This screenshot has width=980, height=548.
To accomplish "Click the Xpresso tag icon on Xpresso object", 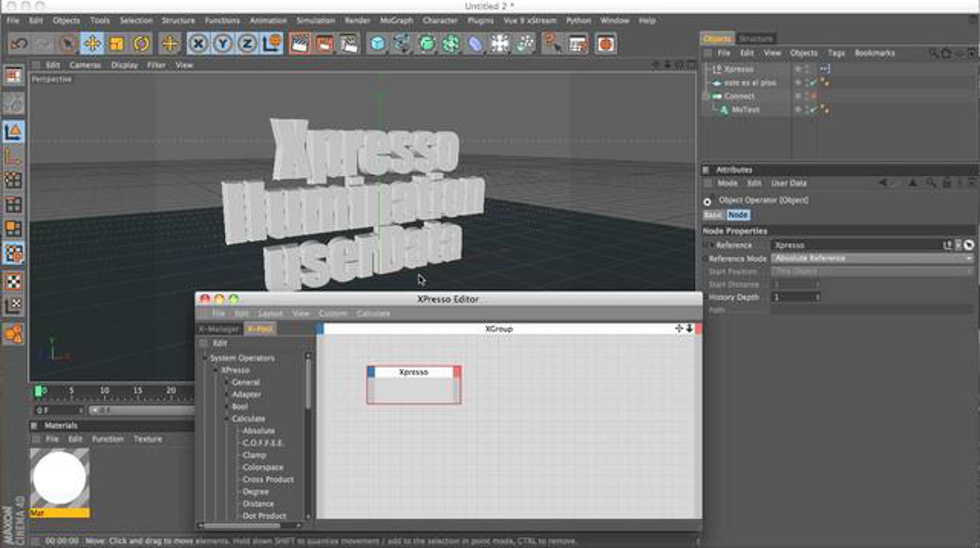I will point(825,69).
